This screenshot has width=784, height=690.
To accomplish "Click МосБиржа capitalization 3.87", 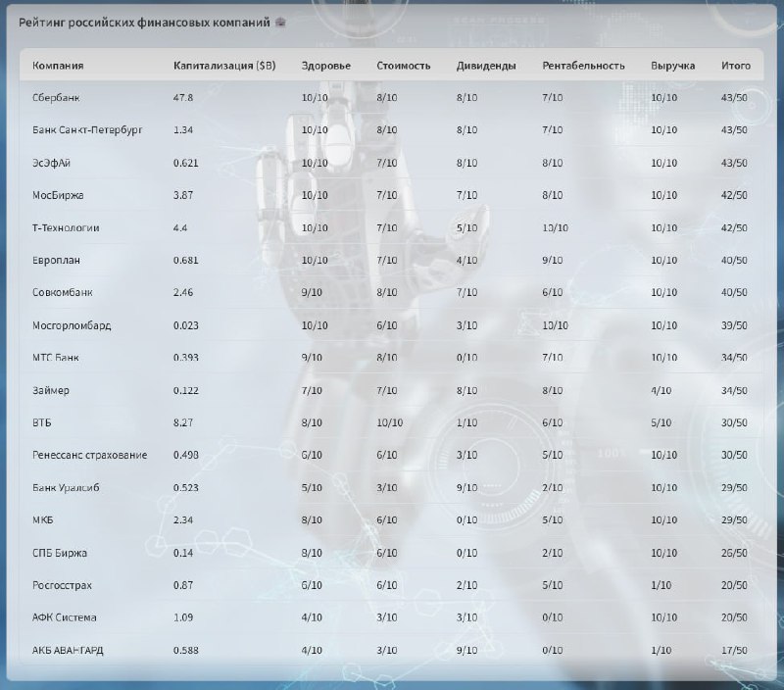I will click(x=183, y=195).
